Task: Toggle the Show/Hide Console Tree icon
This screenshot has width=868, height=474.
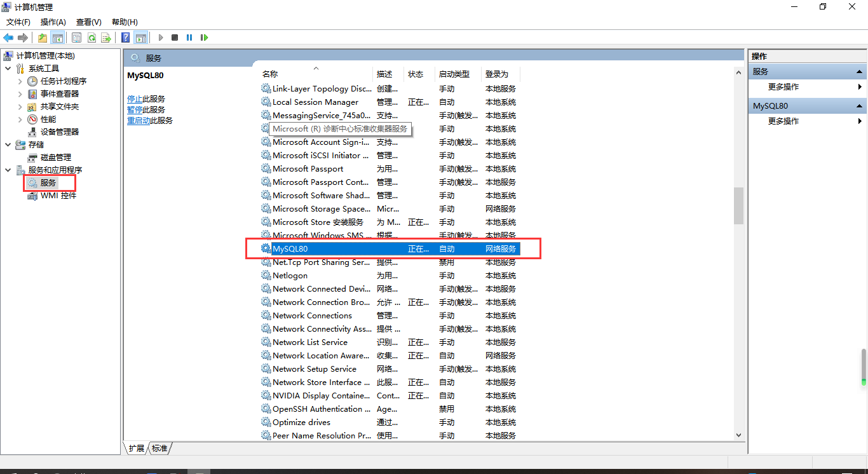Action: point(58,37)
